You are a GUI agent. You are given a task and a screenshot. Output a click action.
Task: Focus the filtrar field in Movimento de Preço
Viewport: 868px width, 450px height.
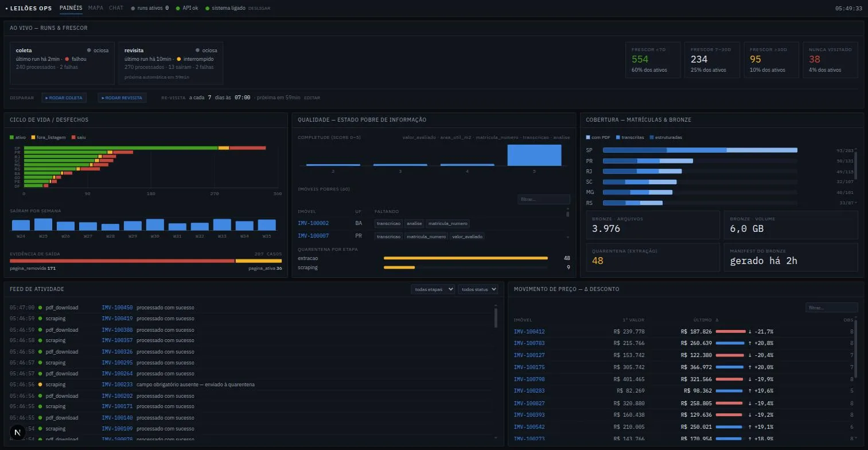[831, 308]
